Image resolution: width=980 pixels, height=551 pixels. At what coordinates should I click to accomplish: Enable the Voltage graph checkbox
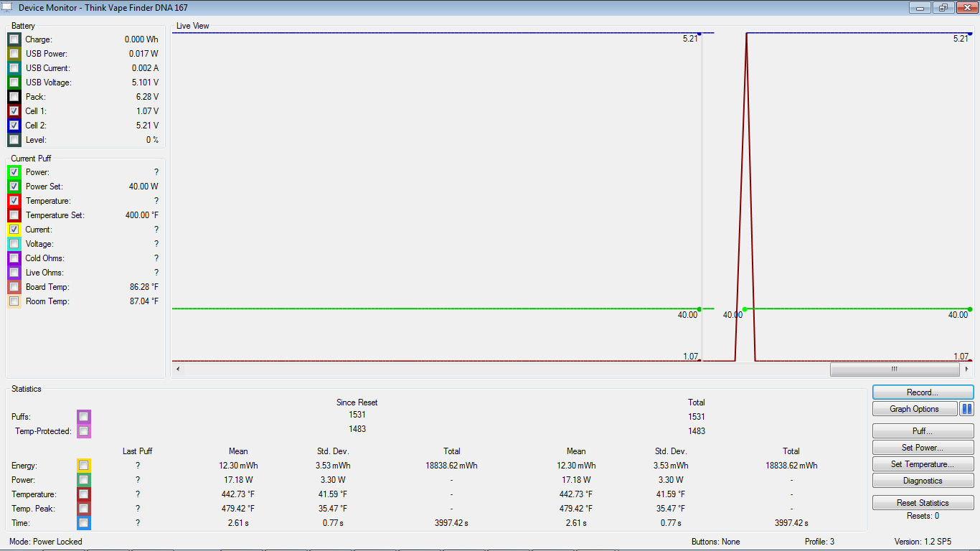coord(14,244)
